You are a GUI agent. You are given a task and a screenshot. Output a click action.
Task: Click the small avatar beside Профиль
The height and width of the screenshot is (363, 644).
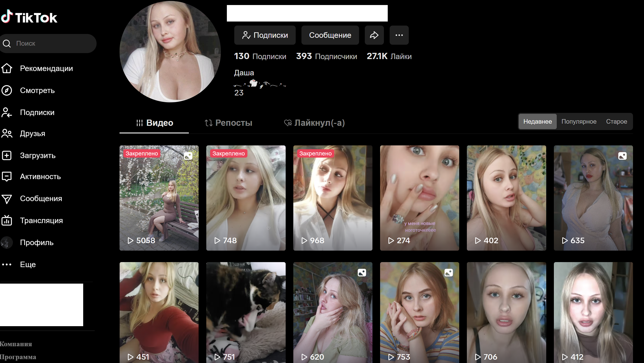7,242
